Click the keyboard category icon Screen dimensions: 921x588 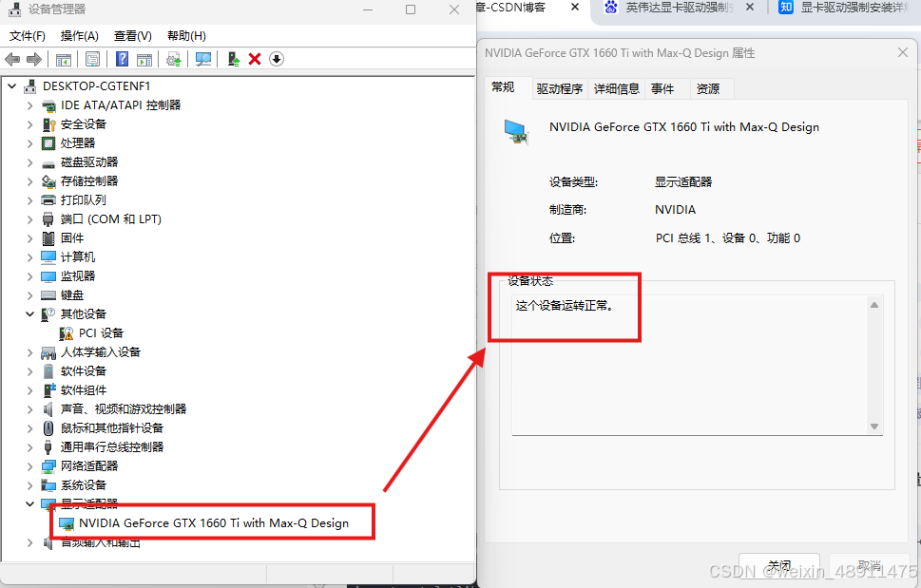(48, 295)
